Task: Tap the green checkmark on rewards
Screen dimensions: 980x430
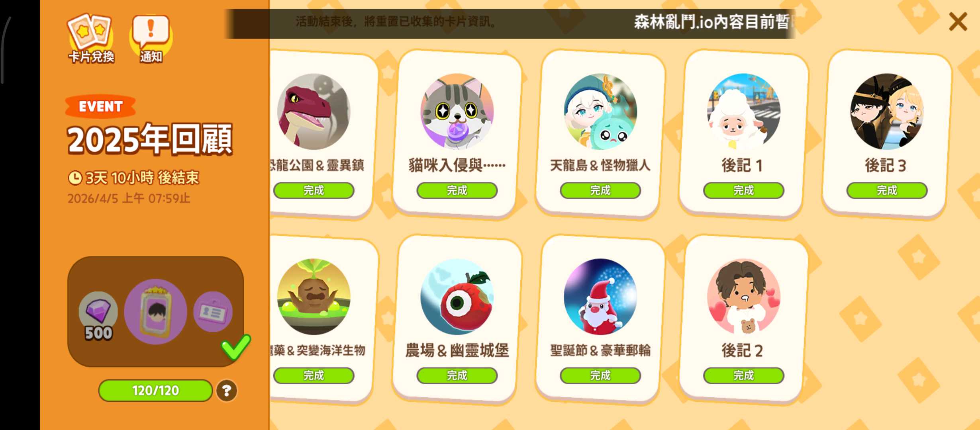Action: click(236, 347)
